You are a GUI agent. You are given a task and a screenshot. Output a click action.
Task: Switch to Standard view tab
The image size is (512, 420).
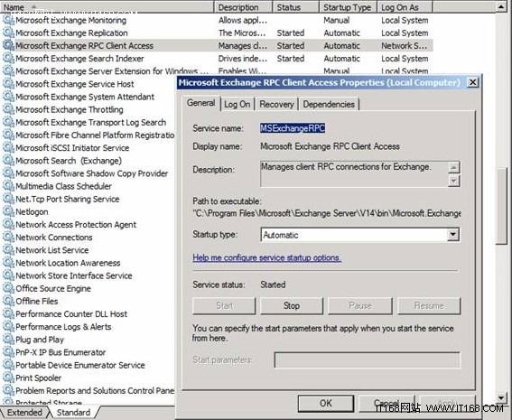pyautogui.click(x=74, y=413)
